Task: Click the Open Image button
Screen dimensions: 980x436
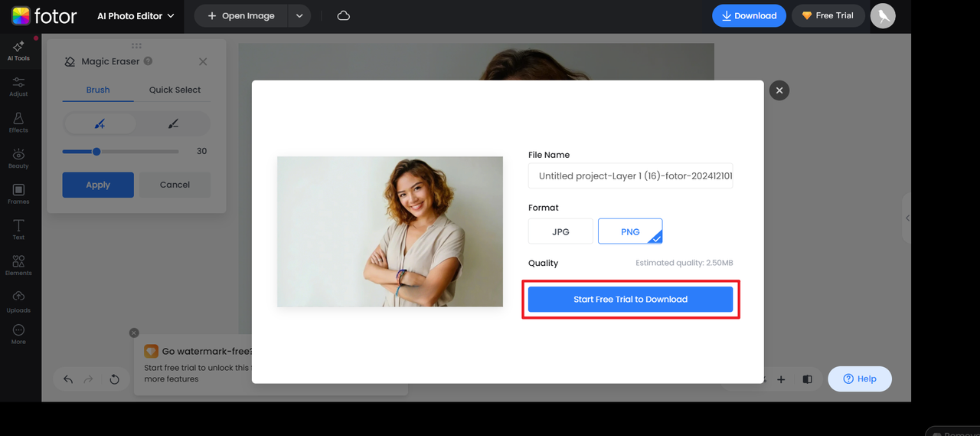Action: coord(241,15)
